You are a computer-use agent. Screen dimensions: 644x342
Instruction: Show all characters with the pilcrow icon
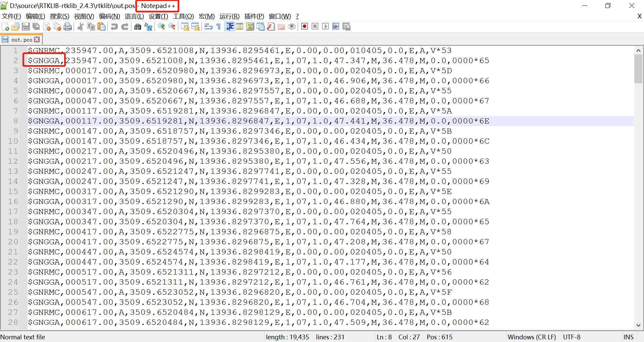[x=218, y=27]
